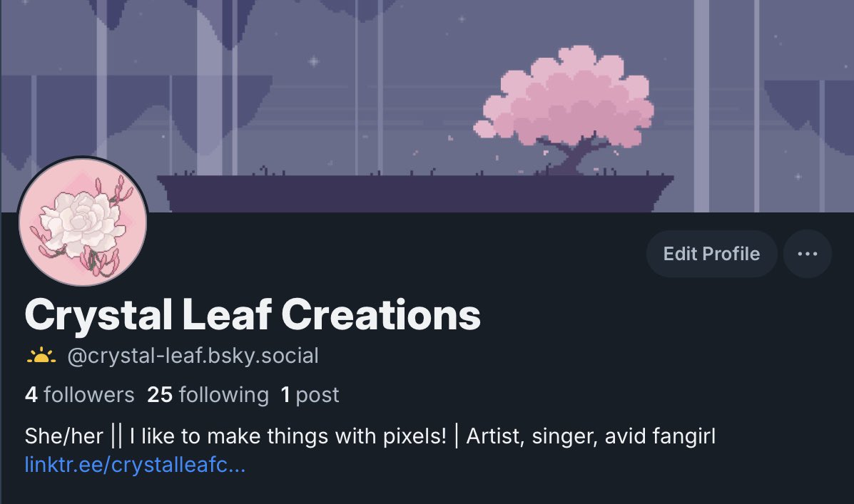Image resolution: width=854 pixels, height=504 pixels.
Task: Select the @crystal-leaf.bsky.social handle
Action: (193, 356)
